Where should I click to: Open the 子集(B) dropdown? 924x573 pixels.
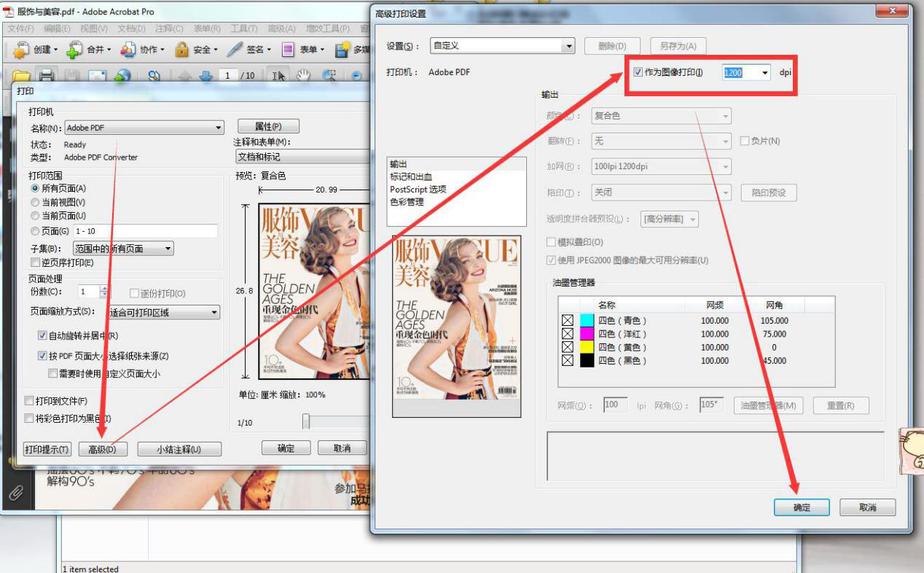coord(123,249)
